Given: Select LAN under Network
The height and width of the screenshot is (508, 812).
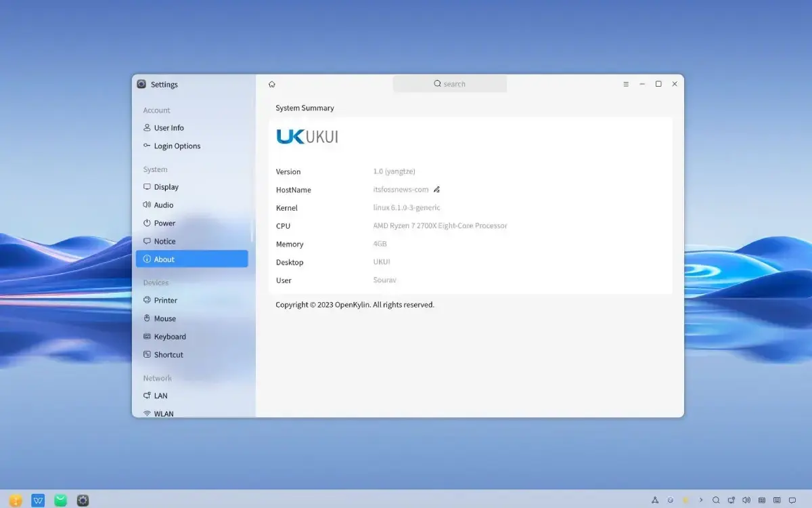Looking at the screenshot, I should pyautogui.click(x=191, y=396).
